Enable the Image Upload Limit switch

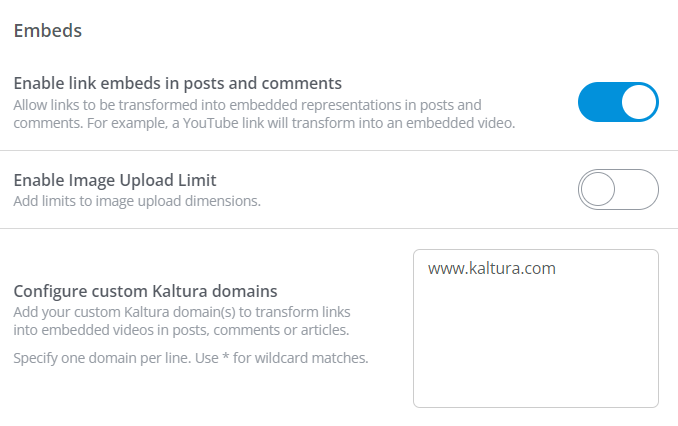618,190
